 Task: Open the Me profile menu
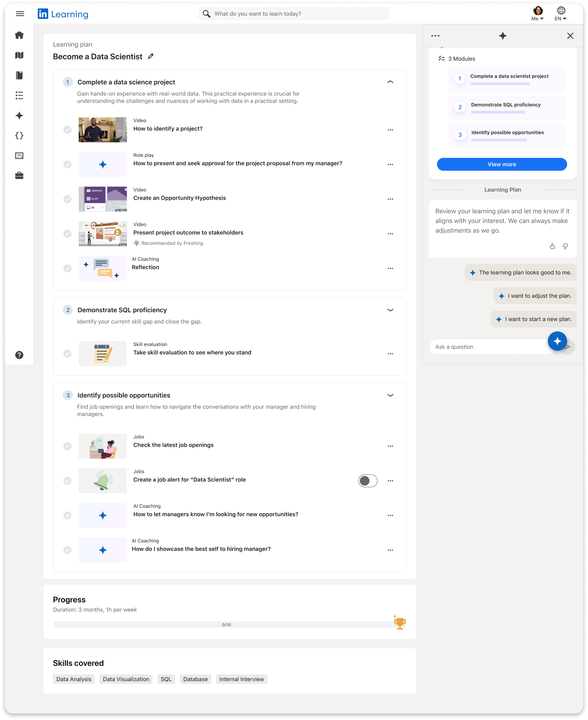click(x=537, y=14)
